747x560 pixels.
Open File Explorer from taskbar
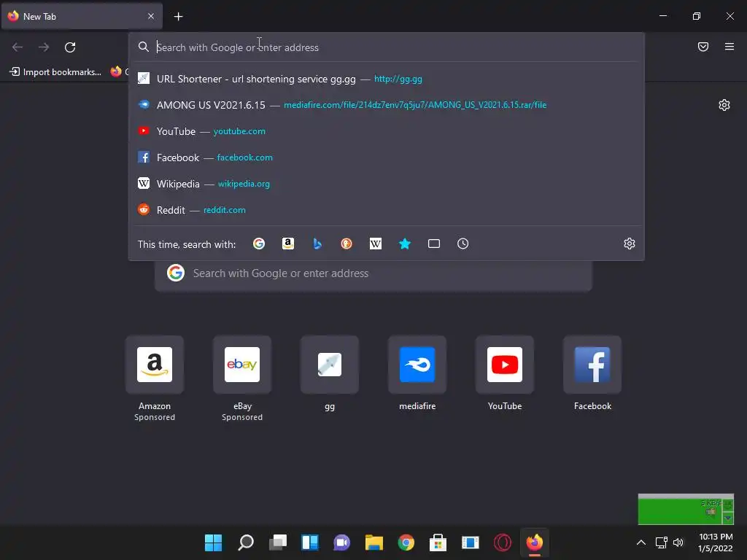click(x=374, y=542)
